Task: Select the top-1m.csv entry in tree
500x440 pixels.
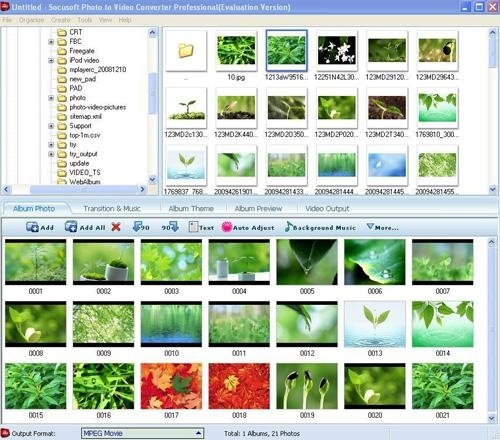Action: pyautogui.click(x=79, y=135)
